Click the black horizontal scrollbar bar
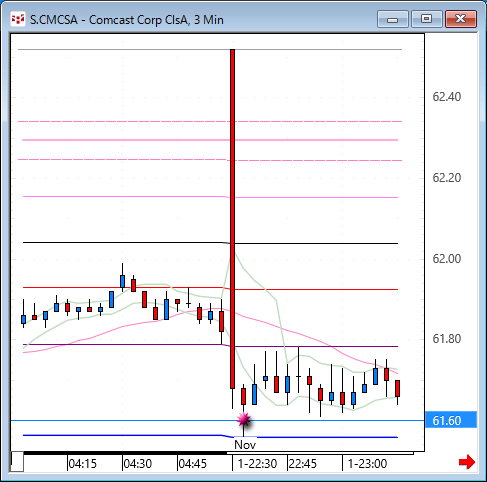 click(125, 453)
